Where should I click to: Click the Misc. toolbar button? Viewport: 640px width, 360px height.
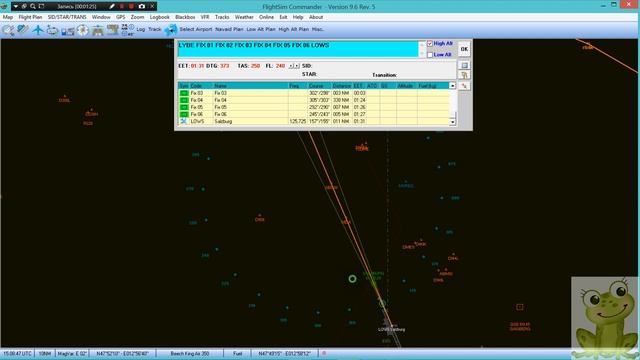click(x=318, y=29)
